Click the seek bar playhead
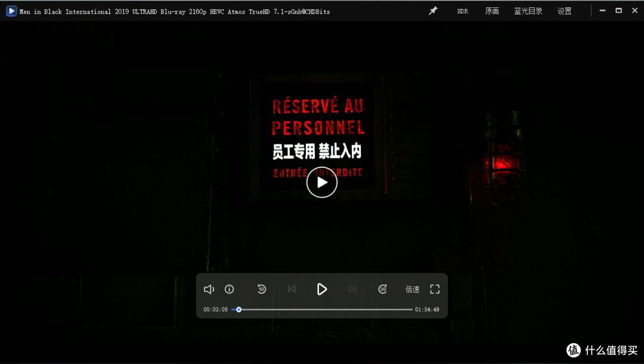The width and height of the screenshot is (644, 364). 239,309
